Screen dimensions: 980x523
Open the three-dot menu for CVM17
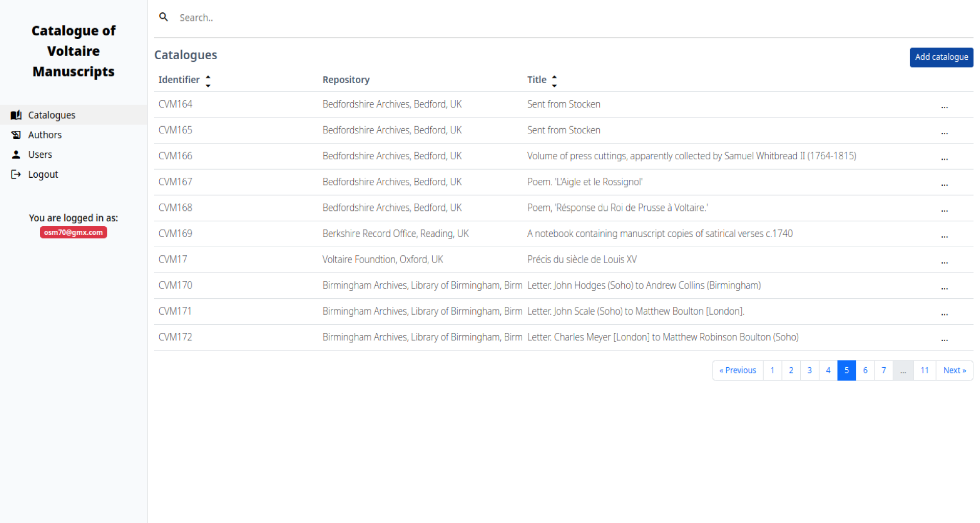944,261
